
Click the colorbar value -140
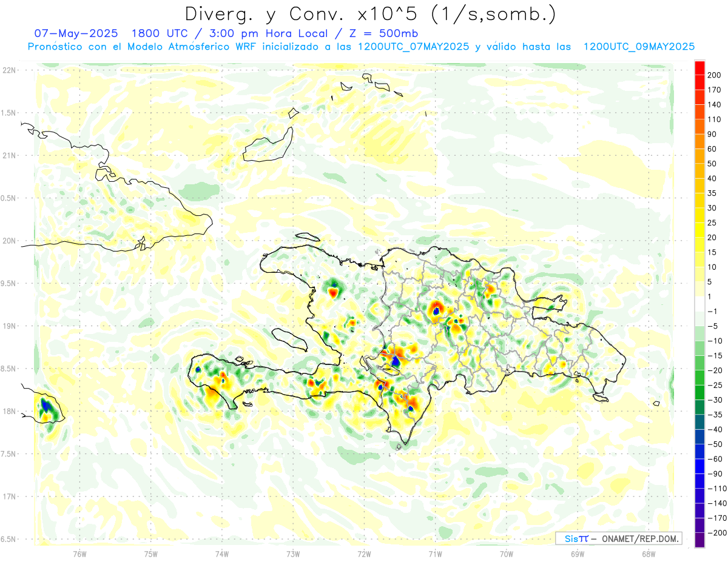coord(716,503)
